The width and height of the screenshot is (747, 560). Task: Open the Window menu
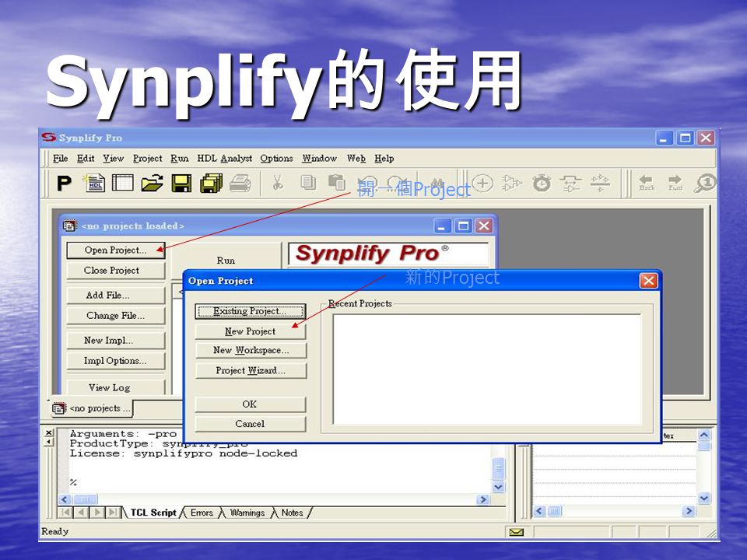click(x=319, y=158)
